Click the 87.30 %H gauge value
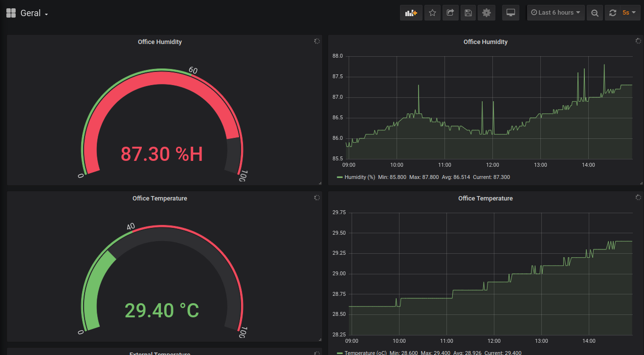644x355 pixels. click(162, 154)
